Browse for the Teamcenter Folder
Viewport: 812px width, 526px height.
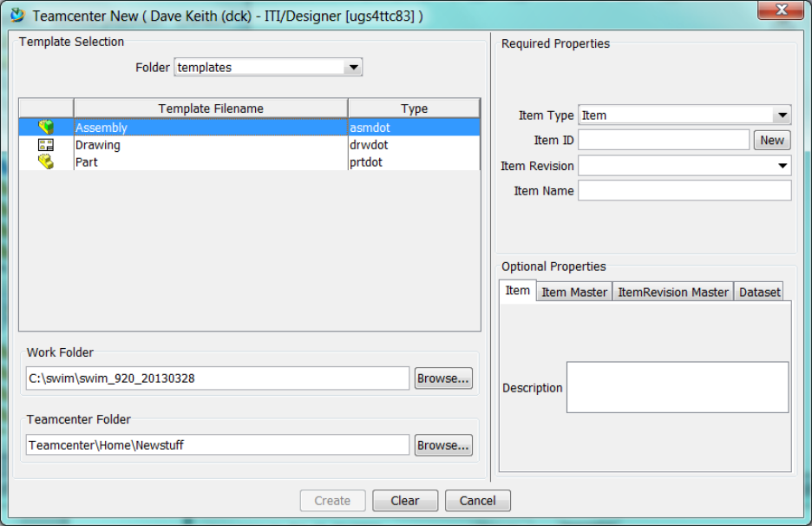click(x=443, y=445)
